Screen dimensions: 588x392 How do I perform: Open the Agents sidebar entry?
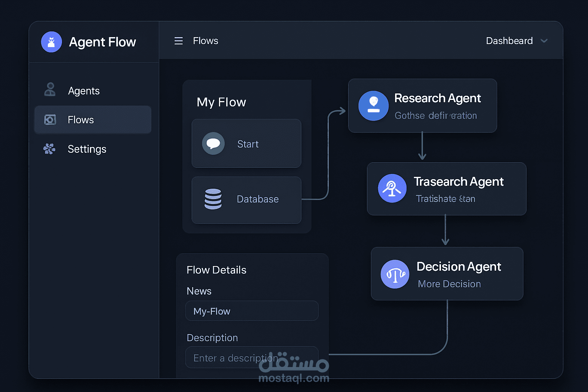coord(83,90)
